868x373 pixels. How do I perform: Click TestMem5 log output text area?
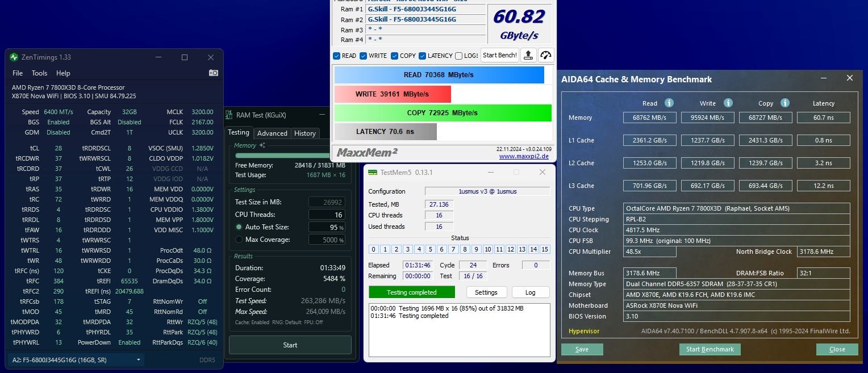point(460,330)
